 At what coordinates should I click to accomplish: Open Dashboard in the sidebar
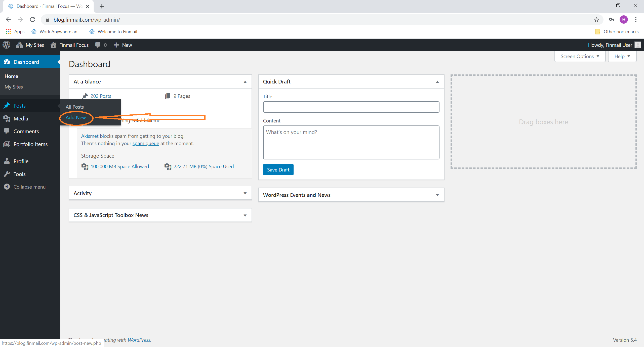point(30,62)
